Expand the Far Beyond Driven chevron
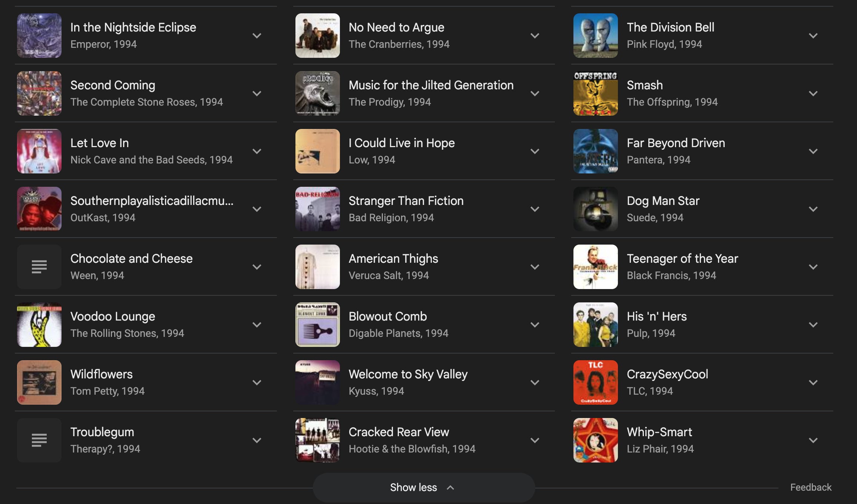Screen dimensions: 857x504 point(813,151)
